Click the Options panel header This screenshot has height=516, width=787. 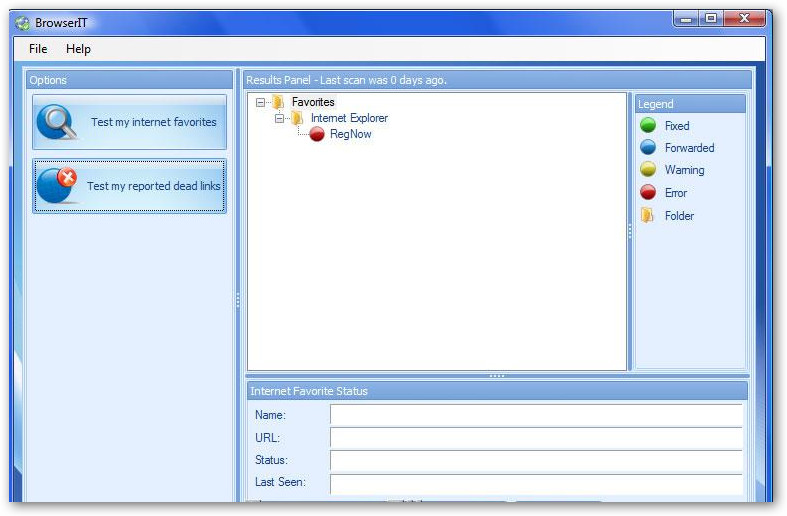click(x=129, y=80)
